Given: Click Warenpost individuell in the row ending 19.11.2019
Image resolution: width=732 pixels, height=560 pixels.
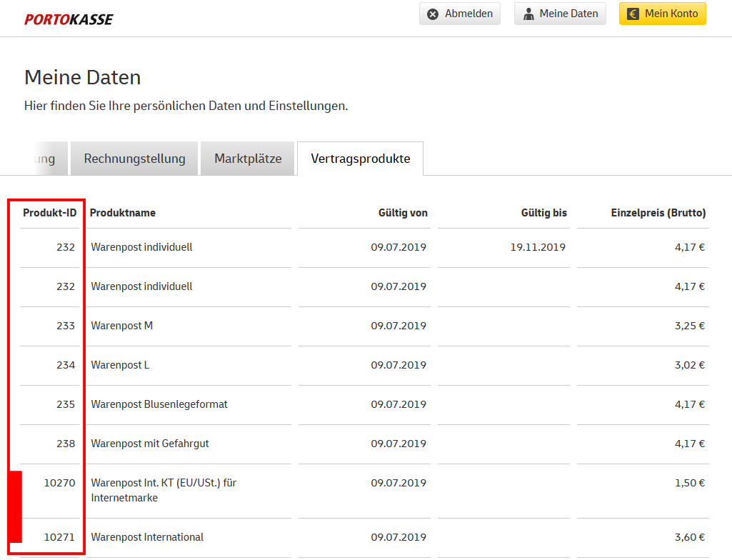Looking at the screenshot, I should (x=141, y=247).
